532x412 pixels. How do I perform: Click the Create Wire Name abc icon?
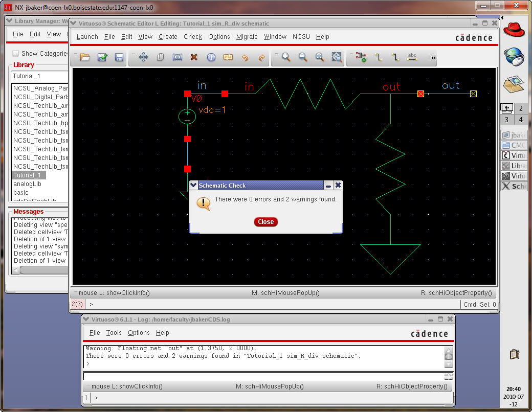[x=412, y=58]
